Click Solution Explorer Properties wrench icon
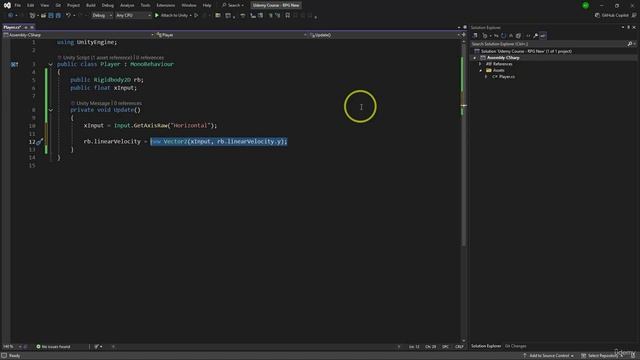 point(536,36)
